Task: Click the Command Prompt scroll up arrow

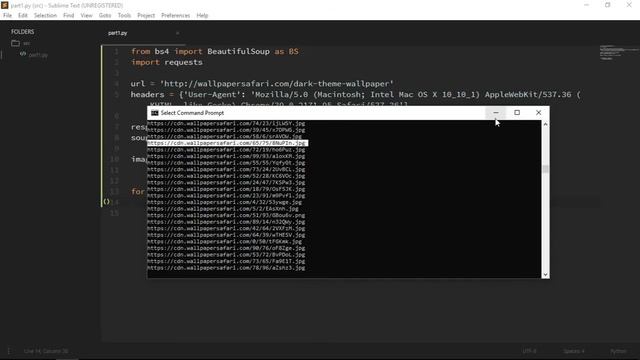Action: [x=545, y=124]
